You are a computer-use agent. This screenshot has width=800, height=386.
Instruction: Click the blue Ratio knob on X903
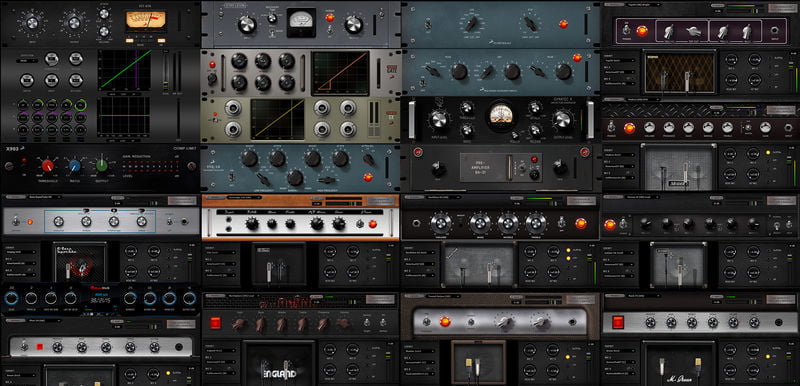pos(74,166)
